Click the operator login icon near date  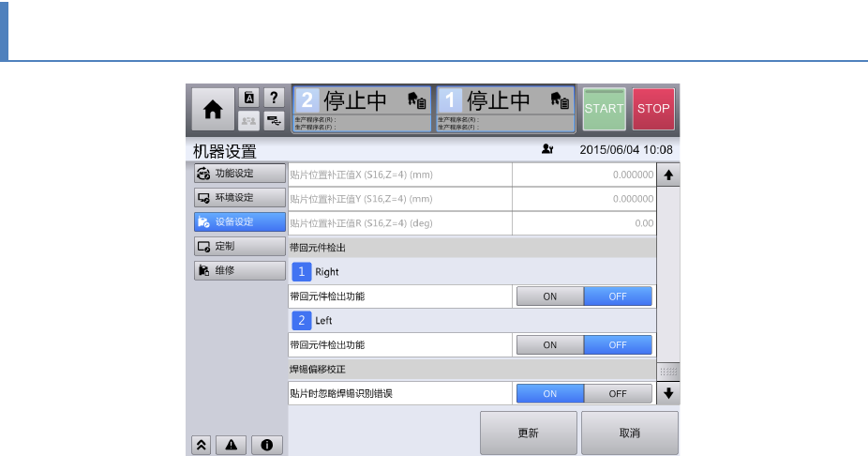point(547,149)
